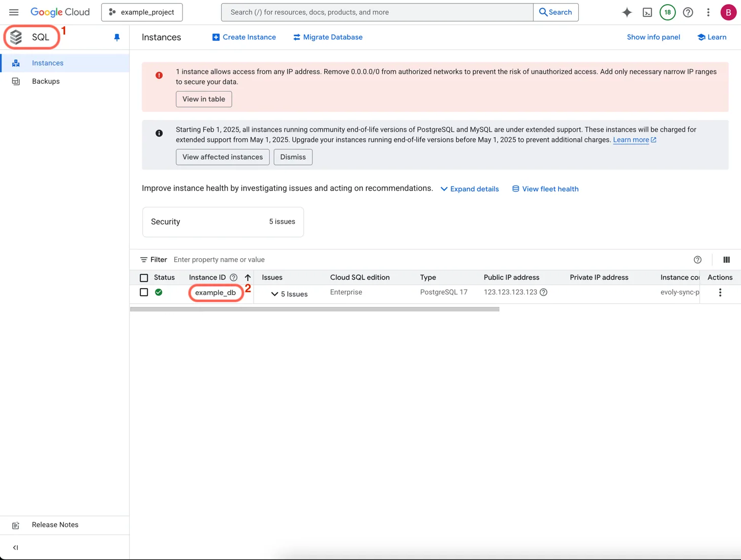Click Create Instance
This screenshot has width=741, height=560.
(244, 37)
